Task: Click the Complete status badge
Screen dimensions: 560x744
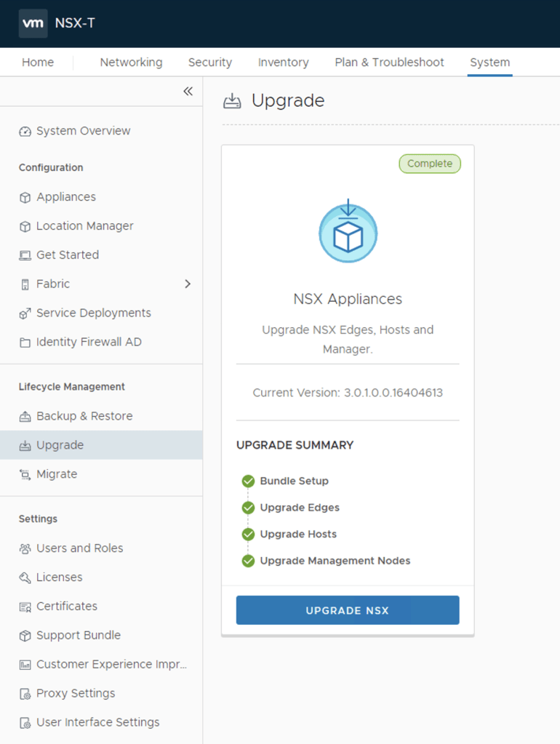Action: click(429, 164)
